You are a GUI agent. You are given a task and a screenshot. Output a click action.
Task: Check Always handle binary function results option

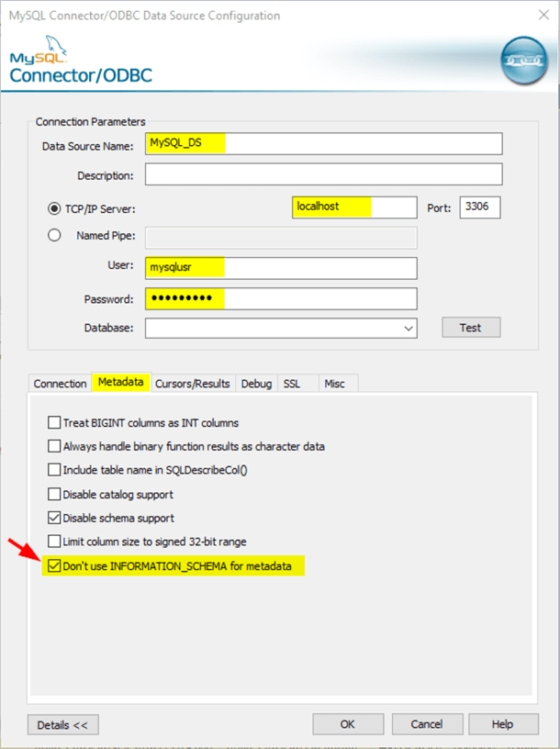pos(54,446)
